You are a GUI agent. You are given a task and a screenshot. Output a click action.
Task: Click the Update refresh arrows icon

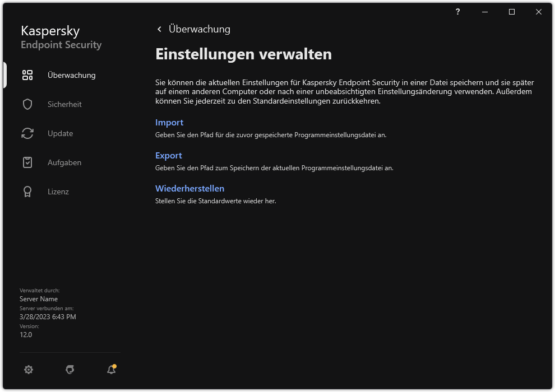27,133
